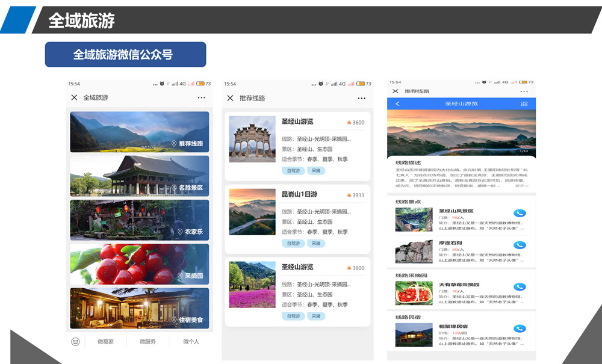
Task: Select 自驾游 tag on the first 圣经山游览 card
Action: click(x=293, y=171)
